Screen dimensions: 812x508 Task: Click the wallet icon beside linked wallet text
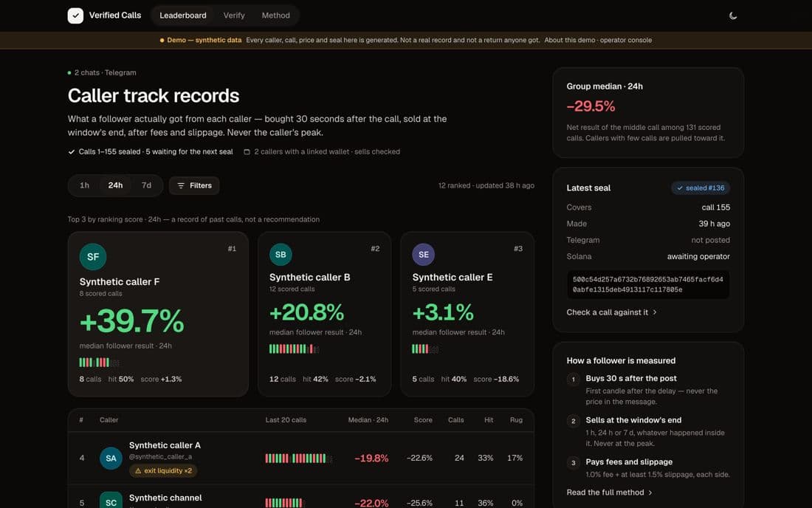tap(247, 151)
